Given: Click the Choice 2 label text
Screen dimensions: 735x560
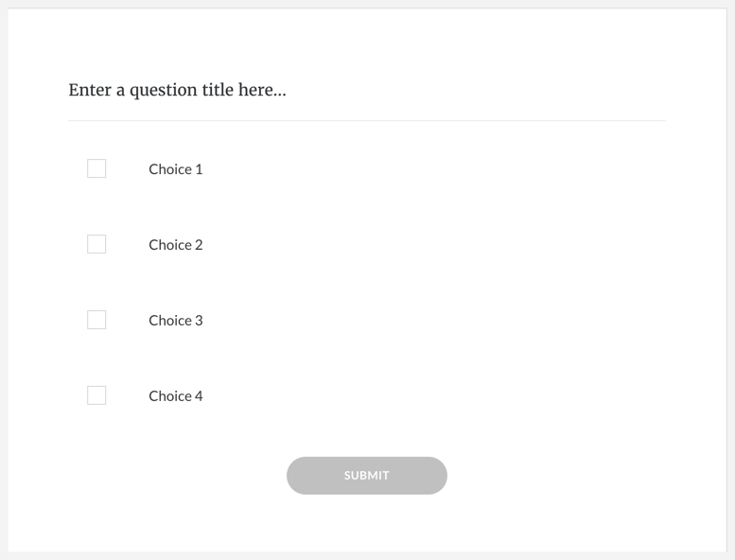Looking at the screenshot, I should coord(176,245).
